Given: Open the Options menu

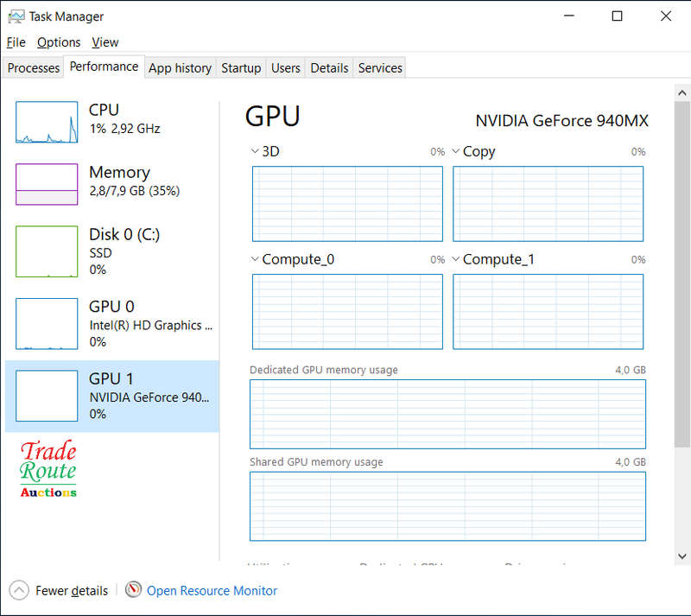Looking at the screenshot, I should click(x=59, y=42).
